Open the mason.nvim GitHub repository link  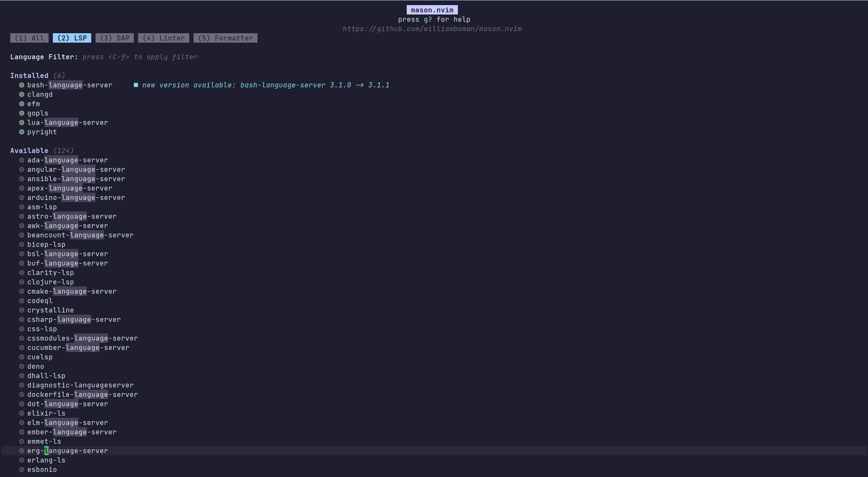432,29
